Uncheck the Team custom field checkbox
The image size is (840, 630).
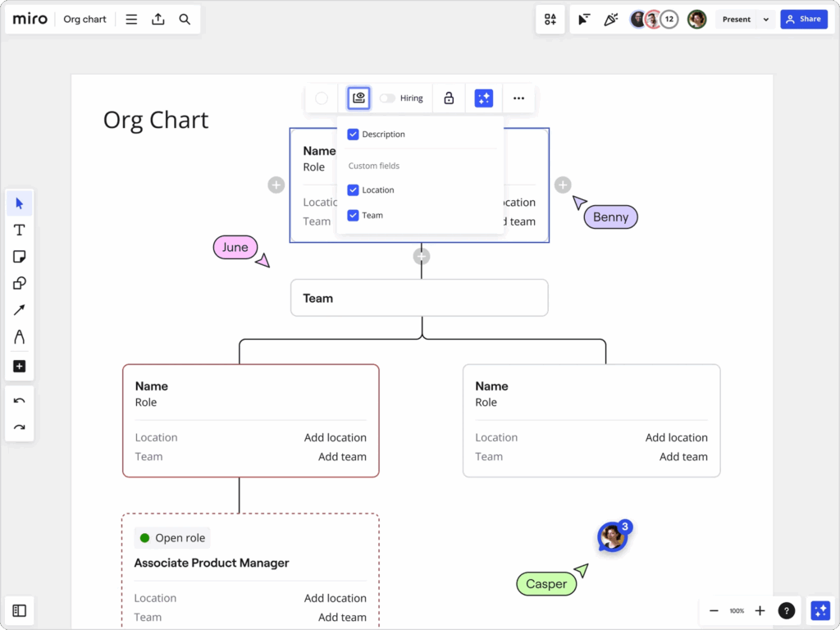353,216
